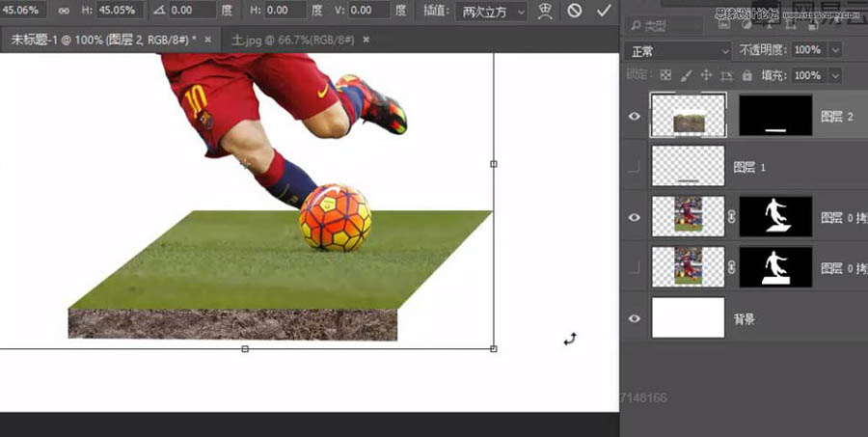Close the 土.jpg document tab
This screenshot has height=437, width=868.
[x=366, y=40]
